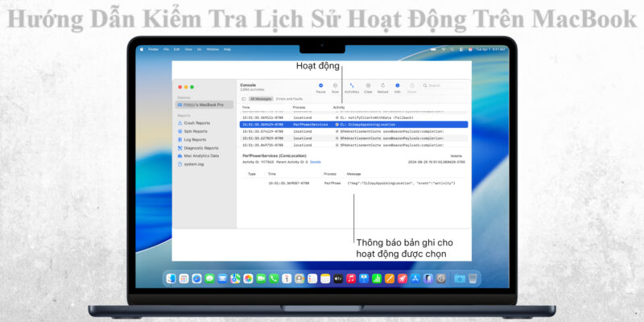Image resolution: width=644 pixels, height=322 pixels.
Task: Open Calendar from the Dock
Action: click(x=287, y=279)
